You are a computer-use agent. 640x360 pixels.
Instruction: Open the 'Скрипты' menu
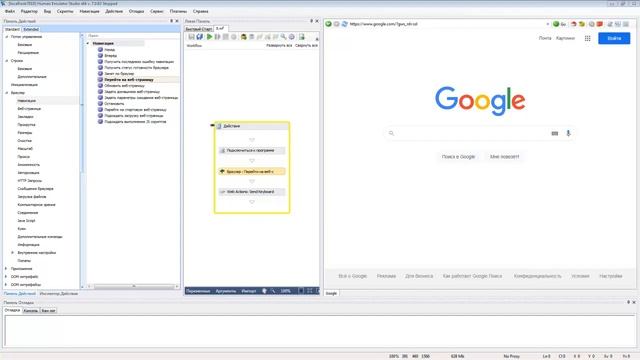(65, 11)
